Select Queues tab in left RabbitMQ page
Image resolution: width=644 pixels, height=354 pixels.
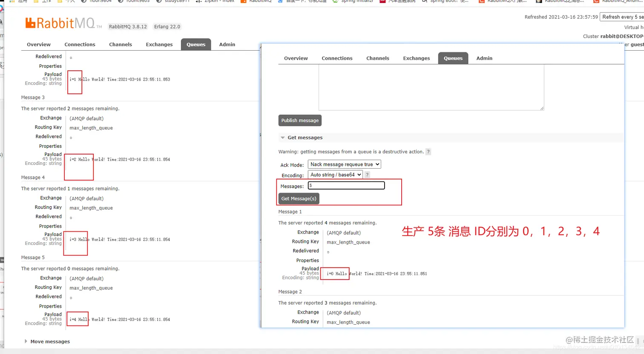click(196, 44)
